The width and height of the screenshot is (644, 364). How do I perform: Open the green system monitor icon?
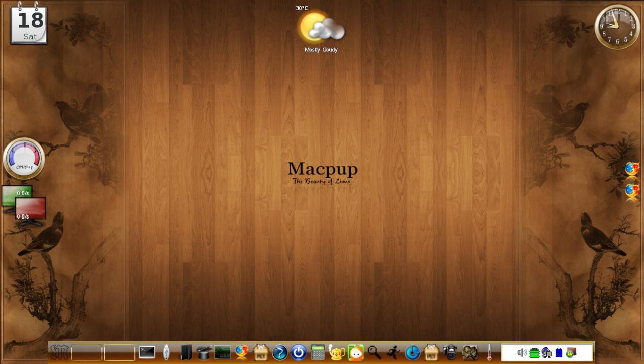[222, 352]
